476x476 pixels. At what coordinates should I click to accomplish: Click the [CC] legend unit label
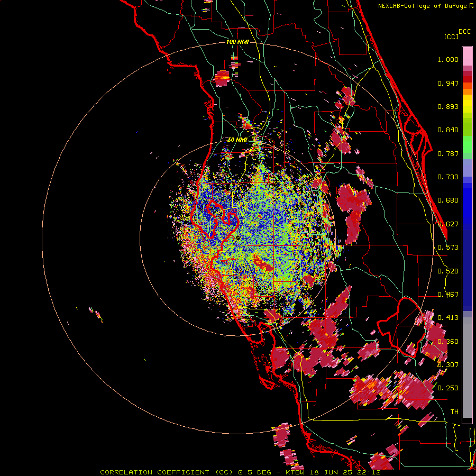coord(451,36)
